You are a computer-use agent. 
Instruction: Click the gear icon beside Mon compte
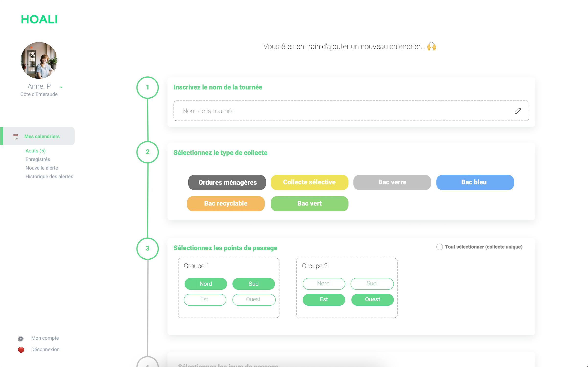pyautogui.click(x=21, y=338)
